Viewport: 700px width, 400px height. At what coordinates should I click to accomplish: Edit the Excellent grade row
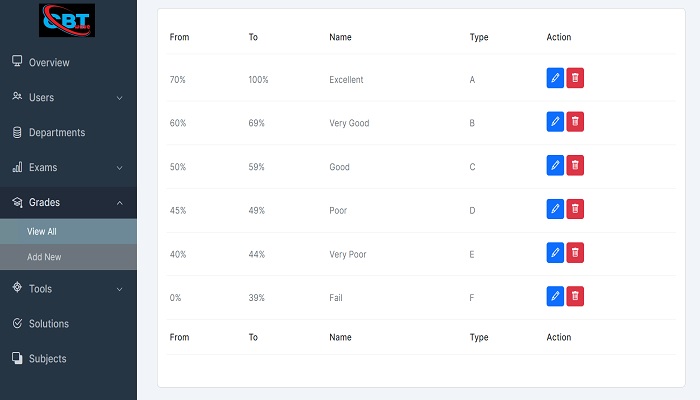[x=555, y=78]
